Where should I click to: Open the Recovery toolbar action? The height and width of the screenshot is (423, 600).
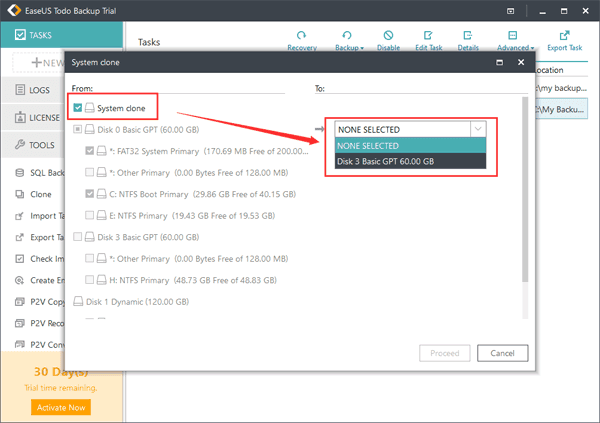point(302,41)
